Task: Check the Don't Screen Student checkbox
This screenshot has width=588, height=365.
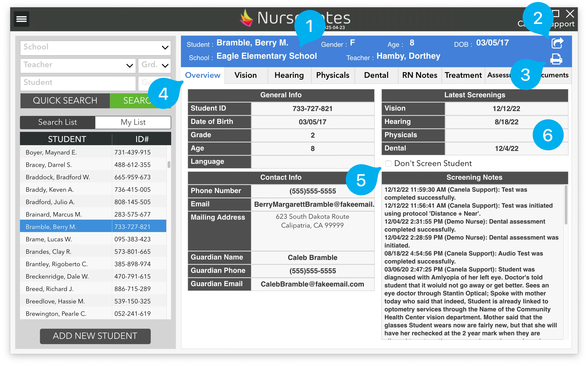Action: (x=388, y=163)
